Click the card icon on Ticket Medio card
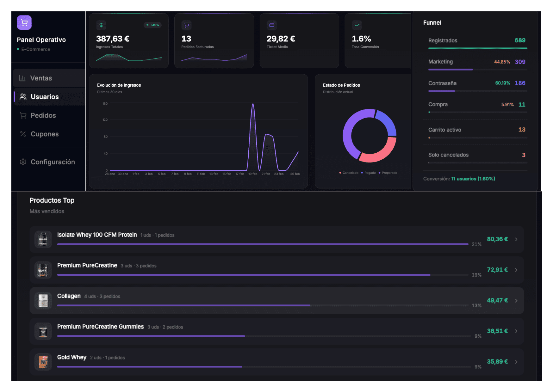Image resolution: width=553 pixels, height=392 pixels. point(272,25)
